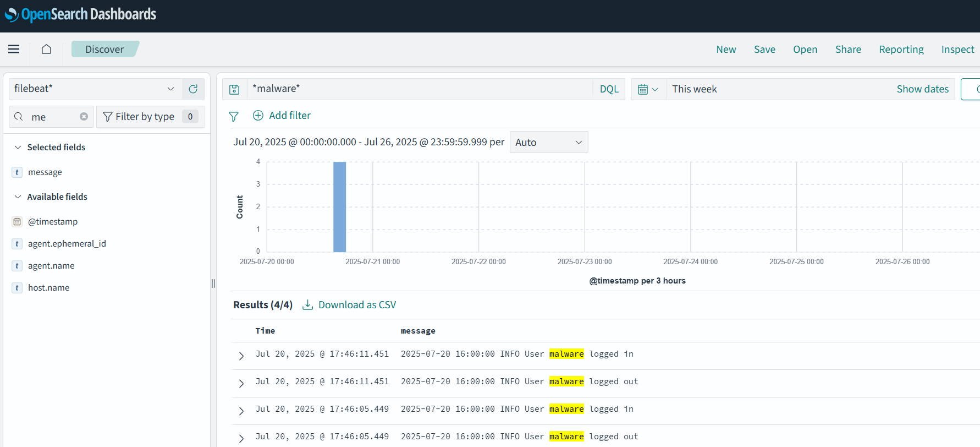
Task: Select the @timestamp available field
Action: (x=53, y=222)
